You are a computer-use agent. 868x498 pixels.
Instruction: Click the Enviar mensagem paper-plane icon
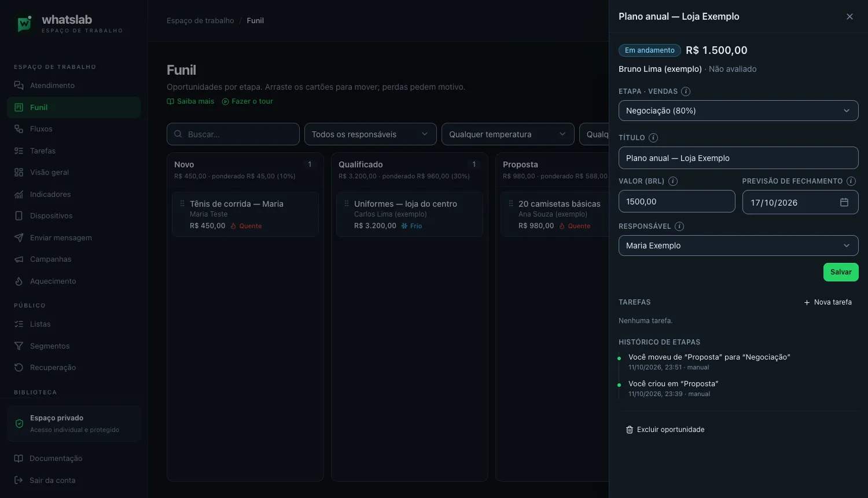(19, 238)
